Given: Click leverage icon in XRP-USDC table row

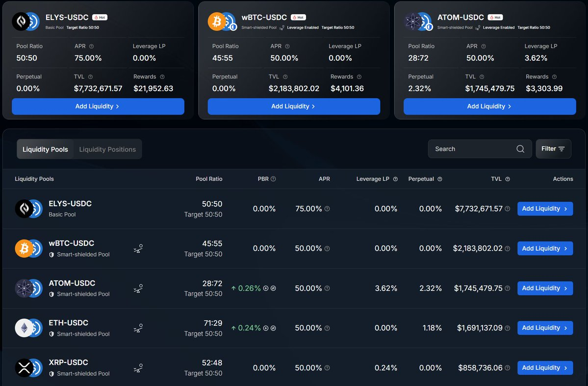Looking at the screenshot, I should pos(138,368).
